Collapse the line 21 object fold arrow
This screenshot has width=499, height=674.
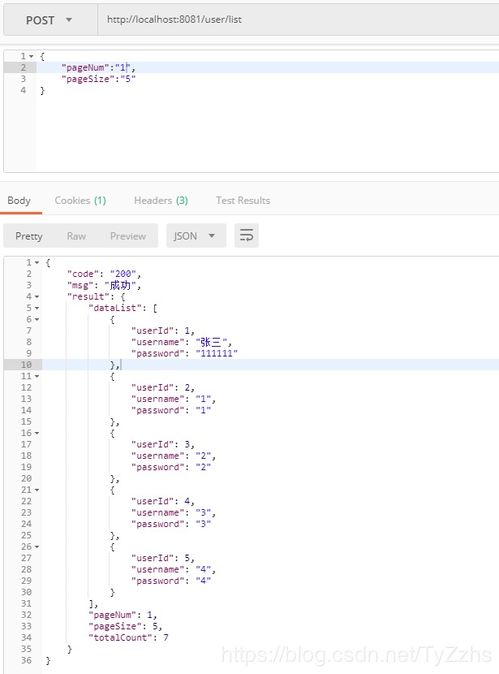[37, 490]
